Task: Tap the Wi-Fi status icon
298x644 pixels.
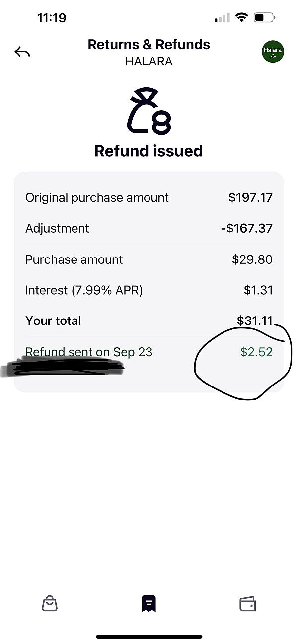Action: click(x=242, y=18)
